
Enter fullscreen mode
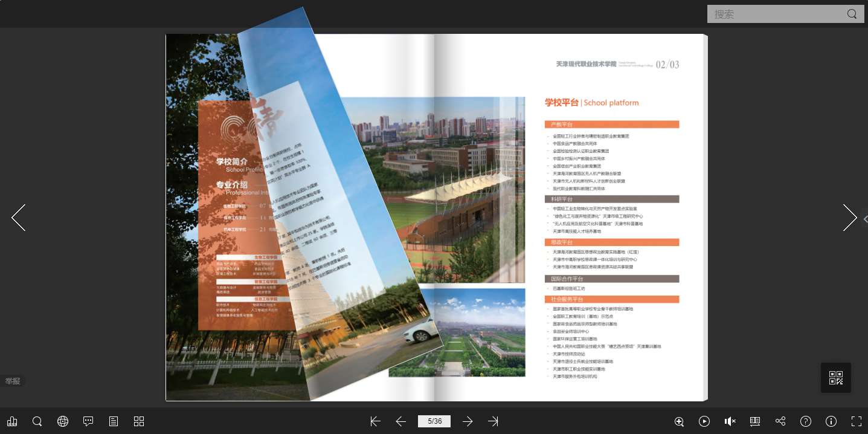pos(857,421)
